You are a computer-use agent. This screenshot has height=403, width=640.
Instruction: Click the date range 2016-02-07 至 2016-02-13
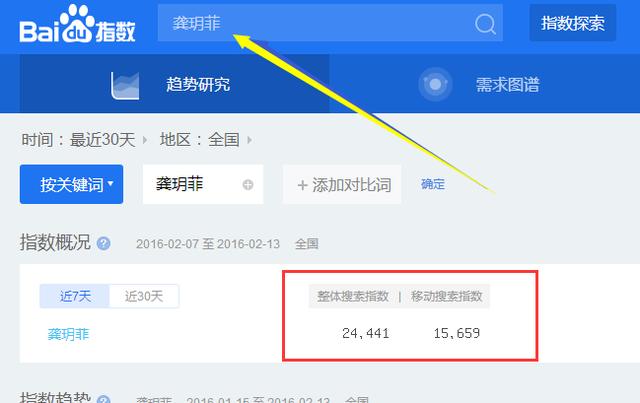(208, 244)
